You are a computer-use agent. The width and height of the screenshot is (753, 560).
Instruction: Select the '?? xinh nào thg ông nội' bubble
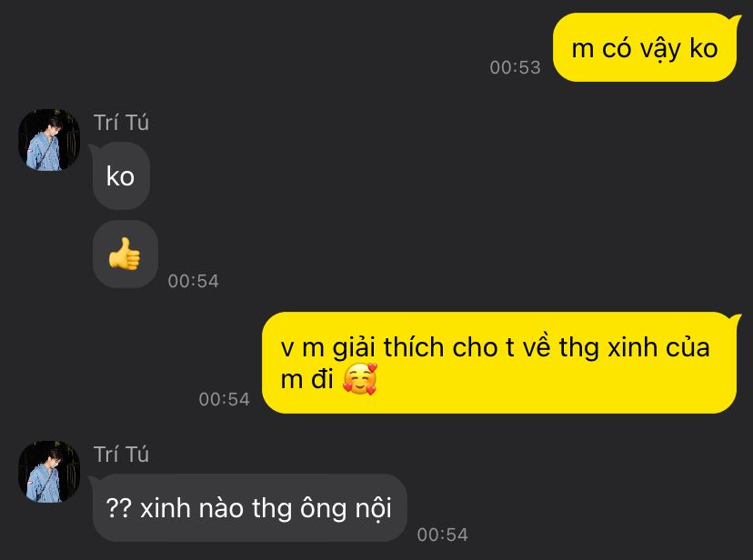(x=250, y=507)
